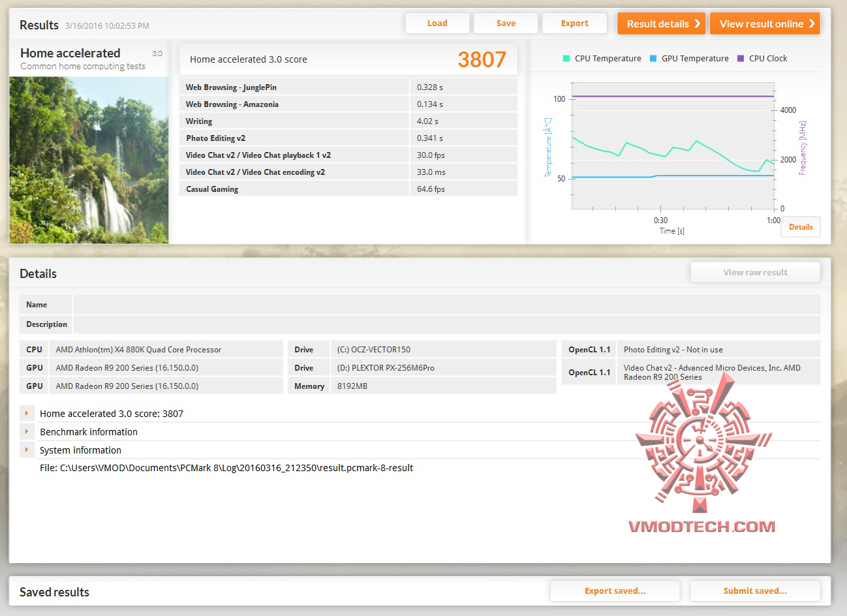Open Result details
Image resolution: width=847 pixels, height=616 pixels.
pyautogui.click(x=661, y=23)
